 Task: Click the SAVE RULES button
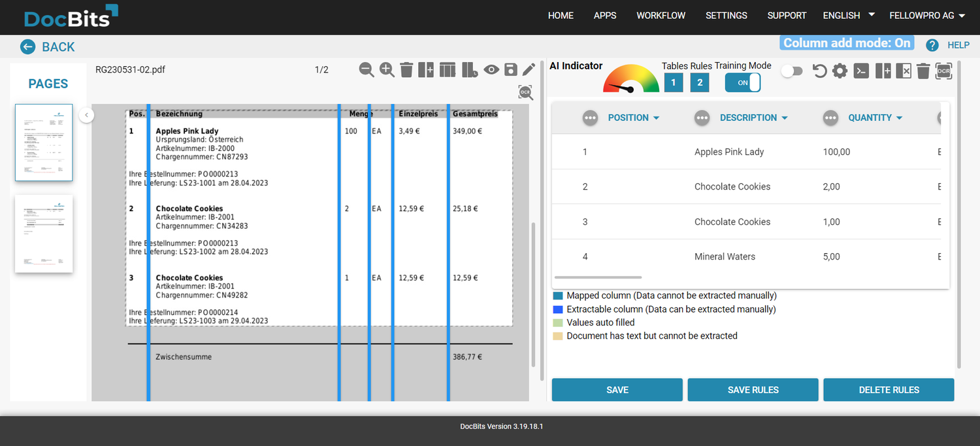point(753,389)
